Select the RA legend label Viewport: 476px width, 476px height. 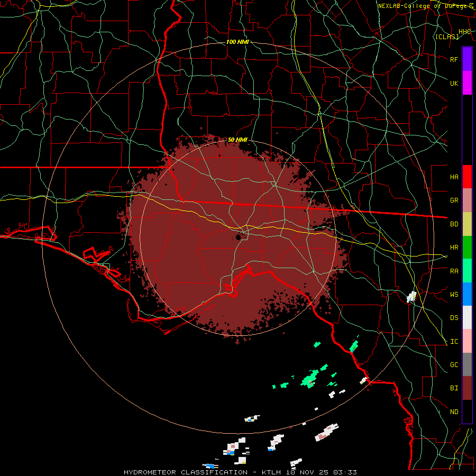click(454, 271)
